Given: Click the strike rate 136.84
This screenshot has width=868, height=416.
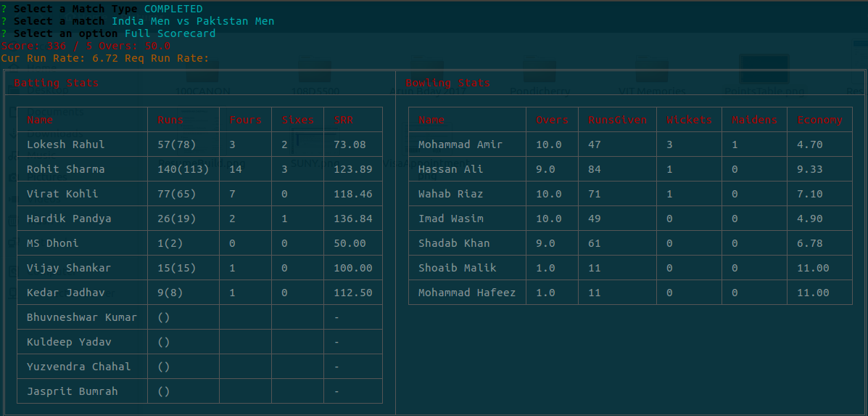Looking at the screenshot, I should click(353, 219).
